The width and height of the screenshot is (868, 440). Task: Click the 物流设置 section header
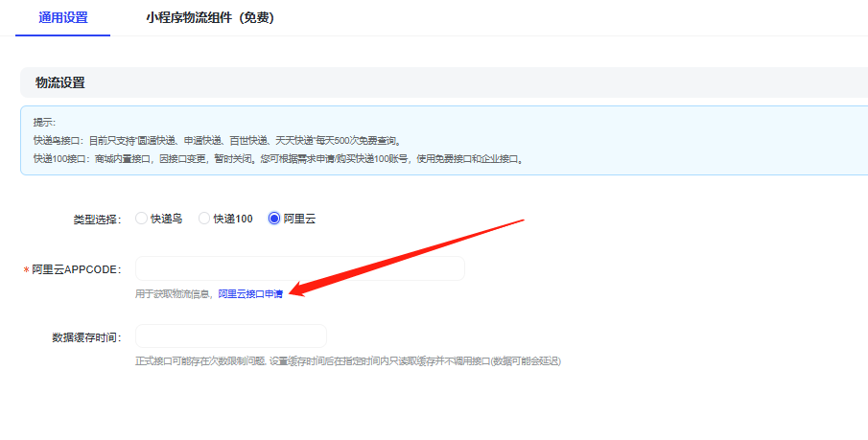(60, 82)
